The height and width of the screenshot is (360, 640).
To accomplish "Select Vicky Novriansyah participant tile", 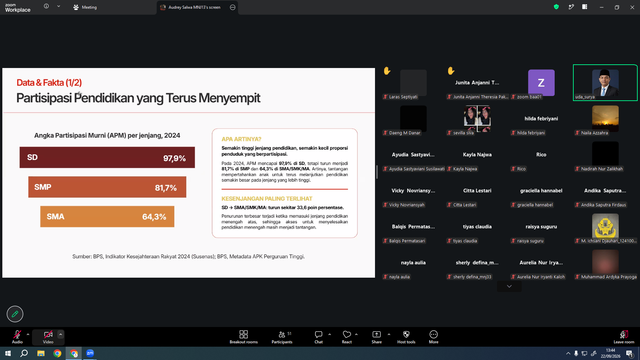I will click(x=413, y=191).
